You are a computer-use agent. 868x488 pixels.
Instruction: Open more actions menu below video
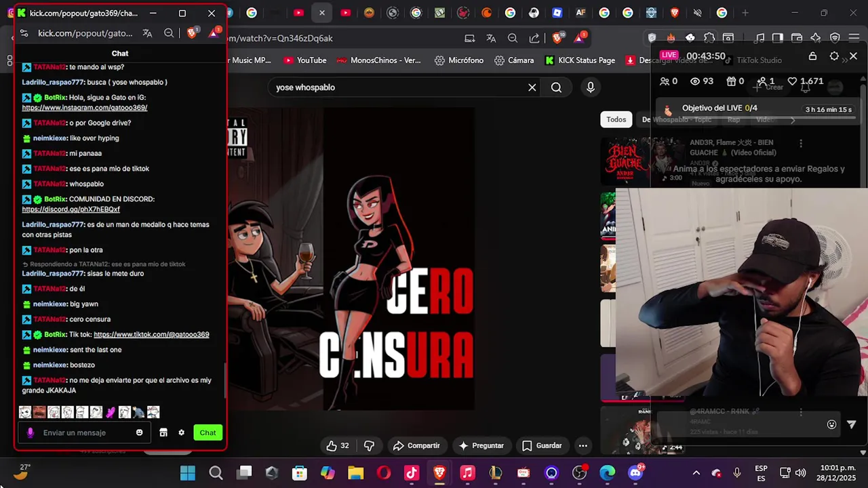pyautogui.click(x=583, y=445)
